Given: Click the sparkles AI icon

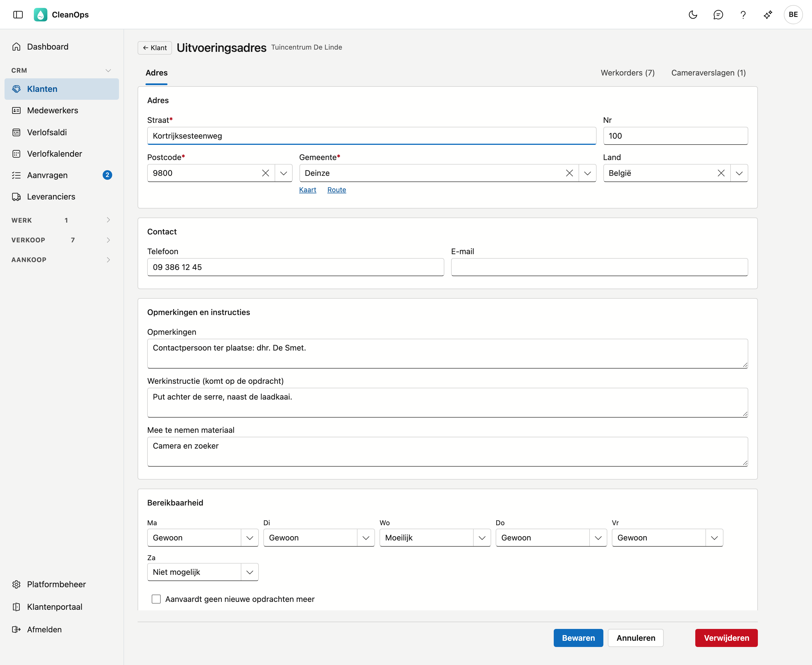Looking at the screenshot, I should click(768, 15).
